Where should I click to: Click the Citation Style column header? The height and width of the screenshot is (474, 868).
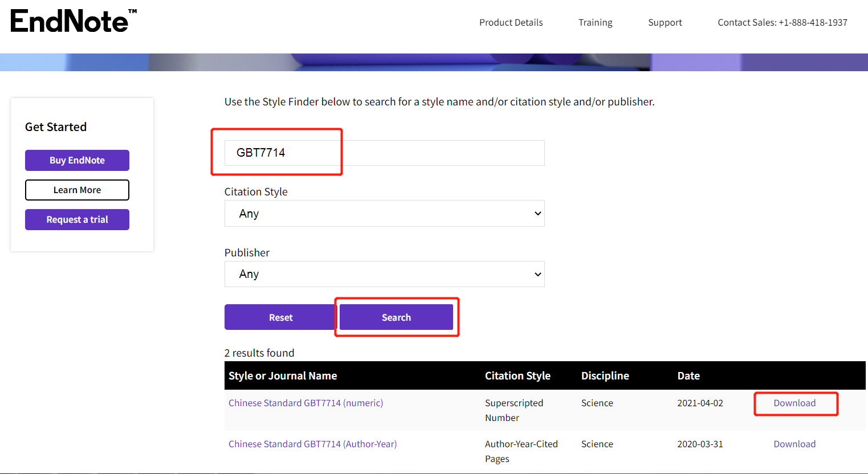(x=517, y=375)
